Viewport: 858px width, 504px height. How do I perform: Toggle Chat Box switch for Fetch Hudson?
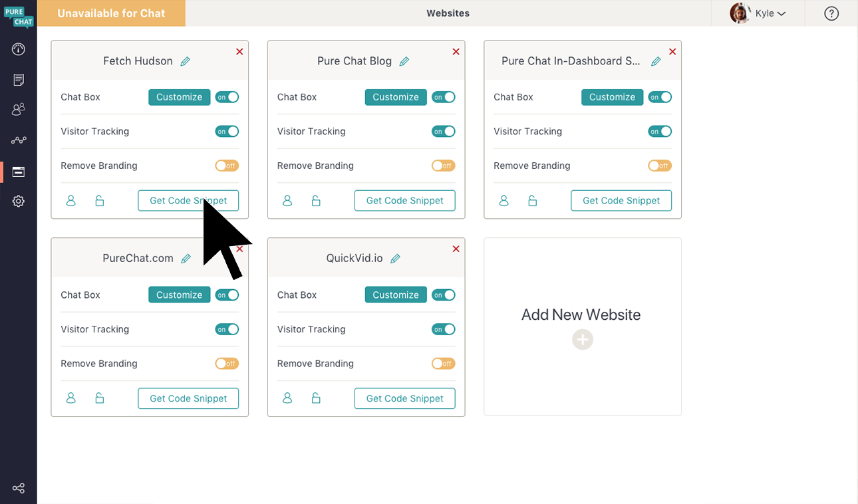pyautogui.click(x=227, y=97)
